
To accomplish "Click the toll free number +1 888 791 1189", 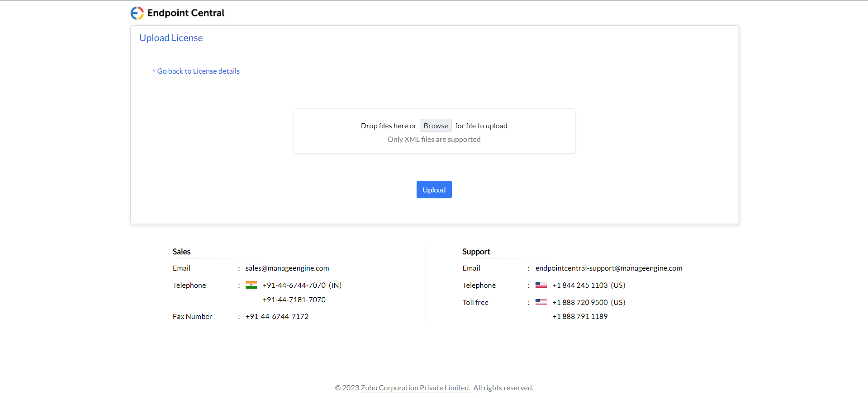I will 580,317.
